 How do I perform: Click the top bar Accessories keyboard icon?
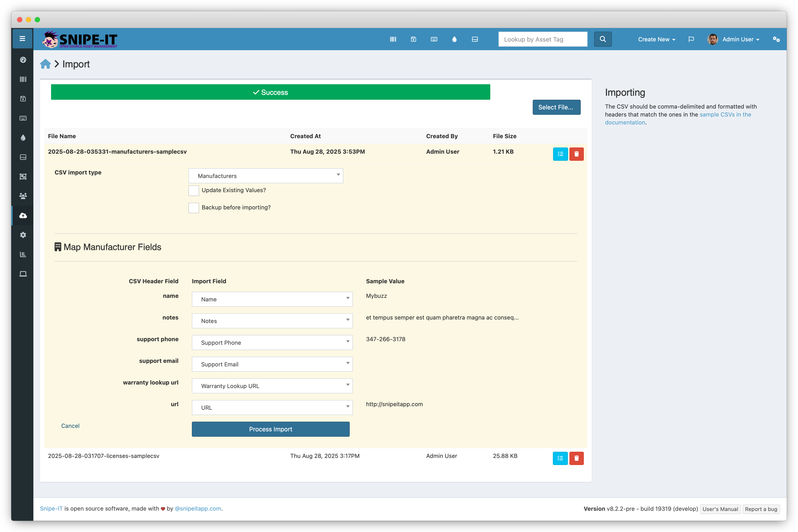[434, 39]
